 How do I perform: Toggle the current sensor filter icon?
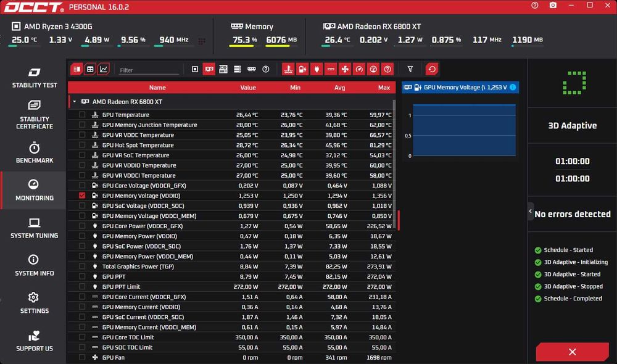tap(331, 69)
